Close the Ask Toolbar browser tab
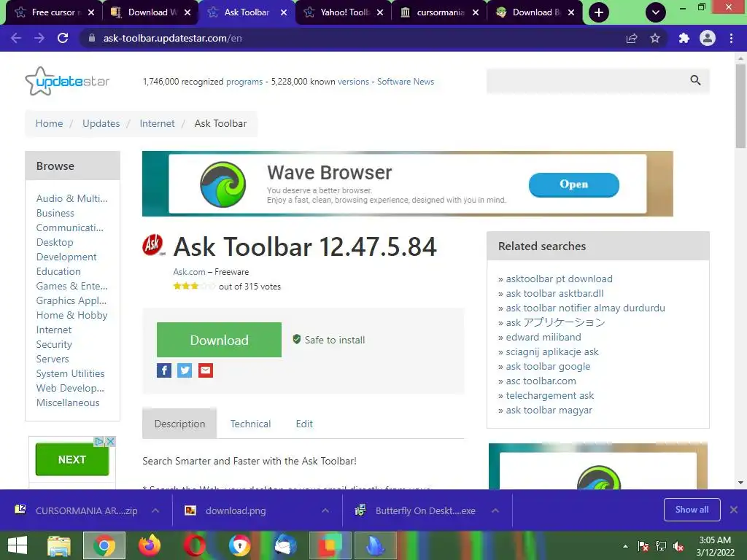 click(x=284, y=12)
